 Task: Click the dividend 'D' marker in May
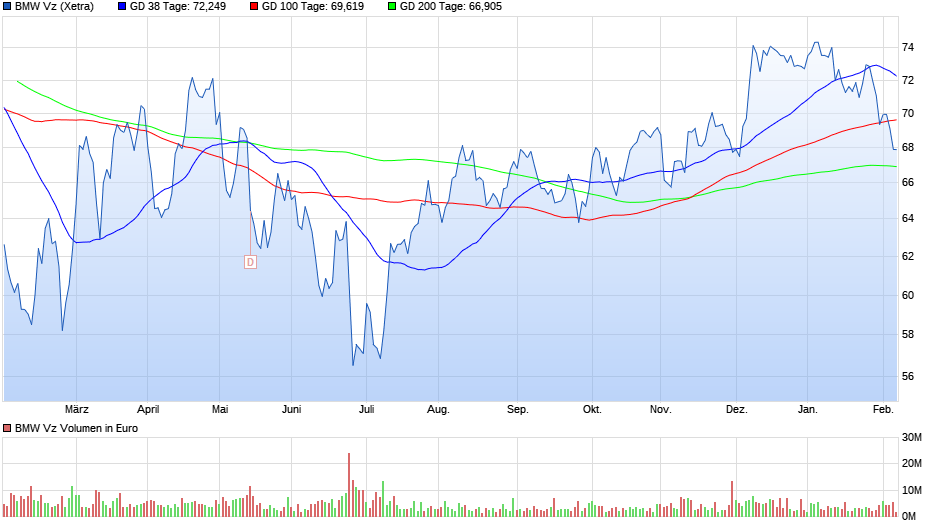tap(250, 262)
